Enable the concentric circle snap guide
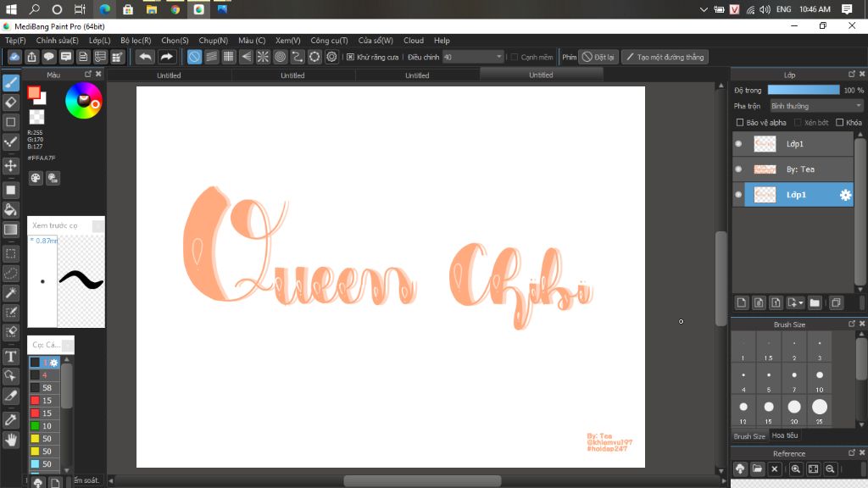Image resolution: width=868 pixels, height=488 pixels. (x=280, y=57)
